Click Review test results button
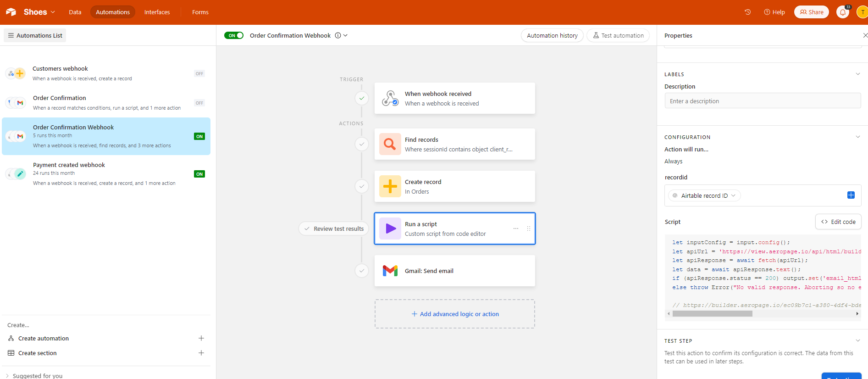Screen dimensions: 868x379 (x=334, y=229)
